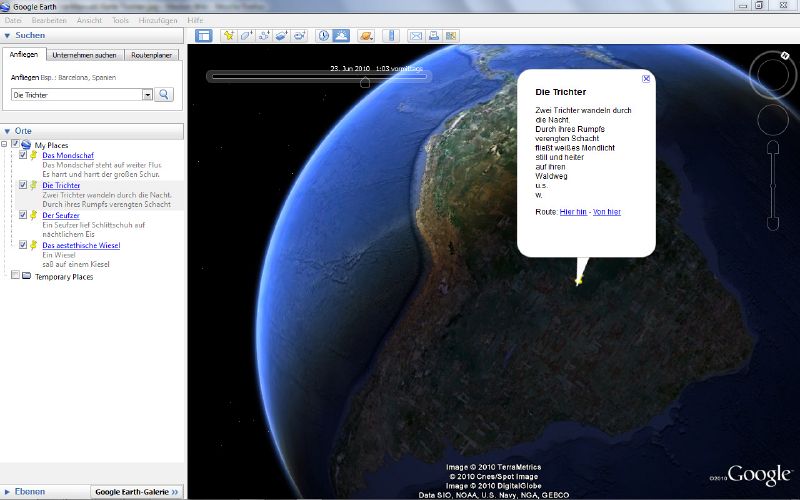Click the add image overlay icon
Screen dimensions: 800x500
pyautogui.click(x=281, y=35)
